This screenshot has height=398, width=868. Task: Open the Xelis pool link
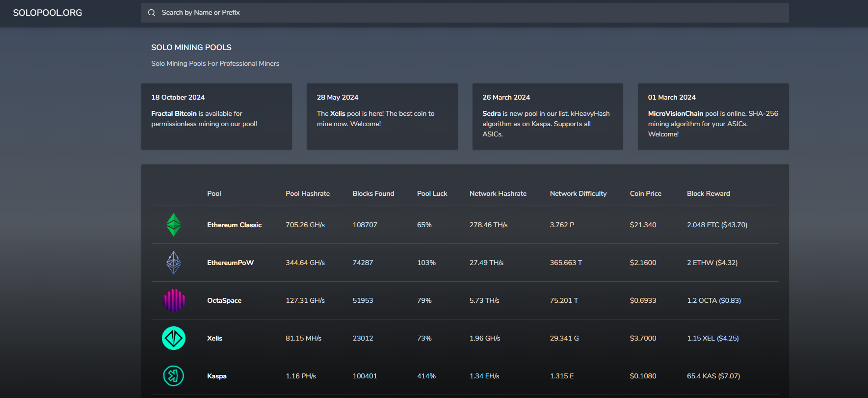click(x=214, y=338)
